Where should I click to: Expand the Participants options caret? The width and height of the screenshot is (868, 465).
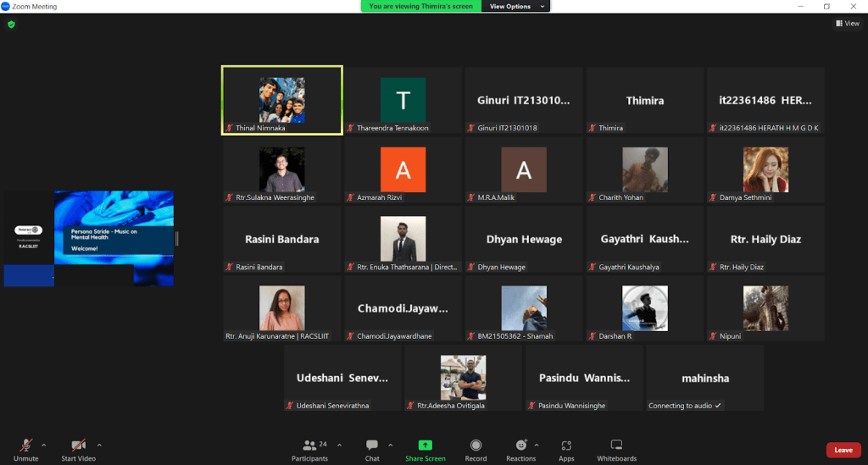pos(339,444)
